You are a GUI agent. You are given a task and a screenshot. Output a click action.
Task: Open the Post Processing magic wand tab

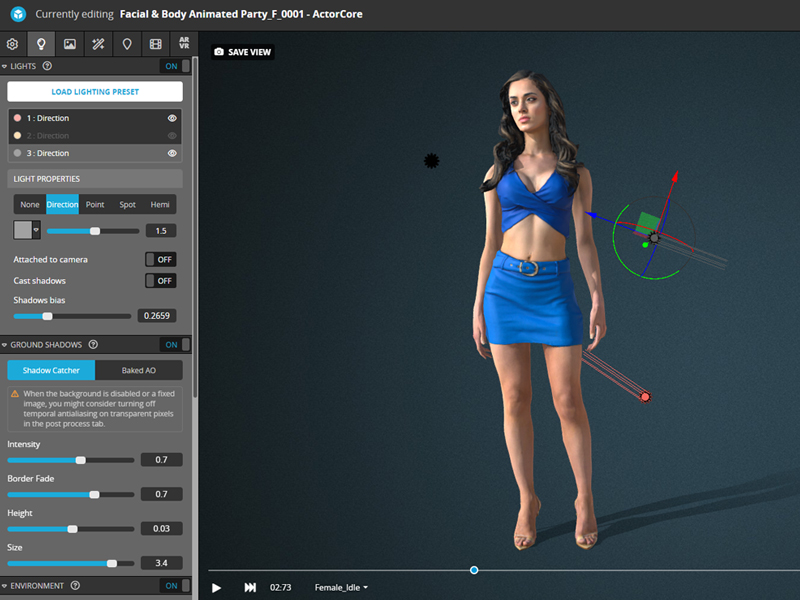98,44
